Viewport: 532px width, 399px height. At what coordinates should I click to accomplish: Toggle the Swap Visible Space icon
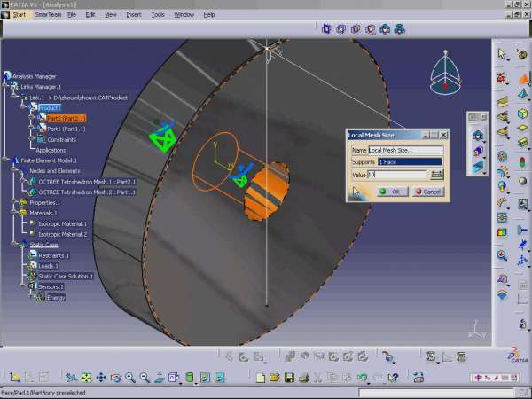point(220,378)
